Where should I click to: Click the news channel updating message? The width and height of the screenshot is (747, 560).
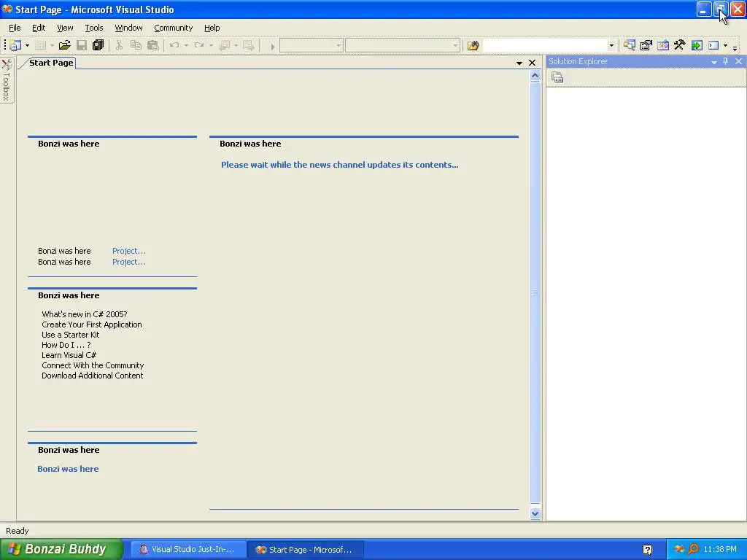click(x=340, y=165)
